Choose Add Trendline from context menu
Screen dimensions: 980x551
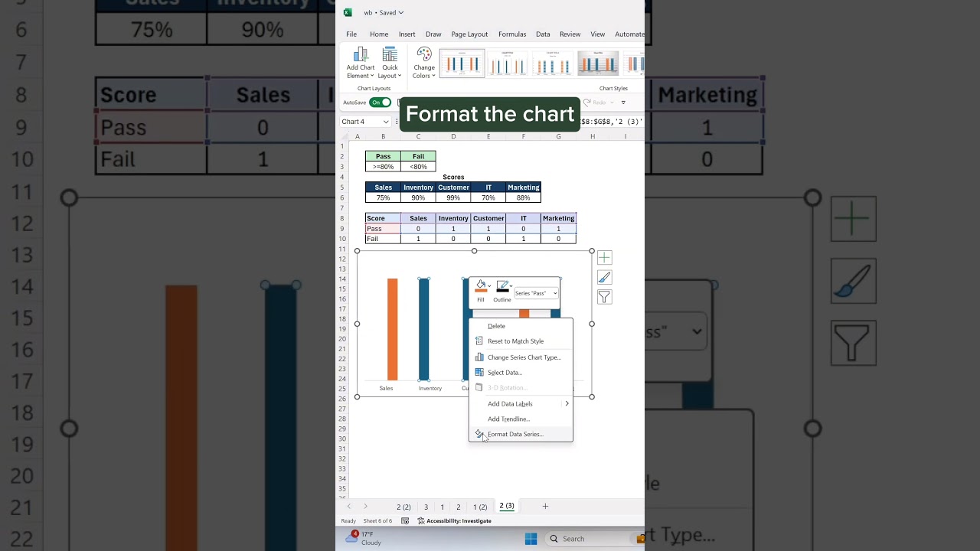coord(521,419)
